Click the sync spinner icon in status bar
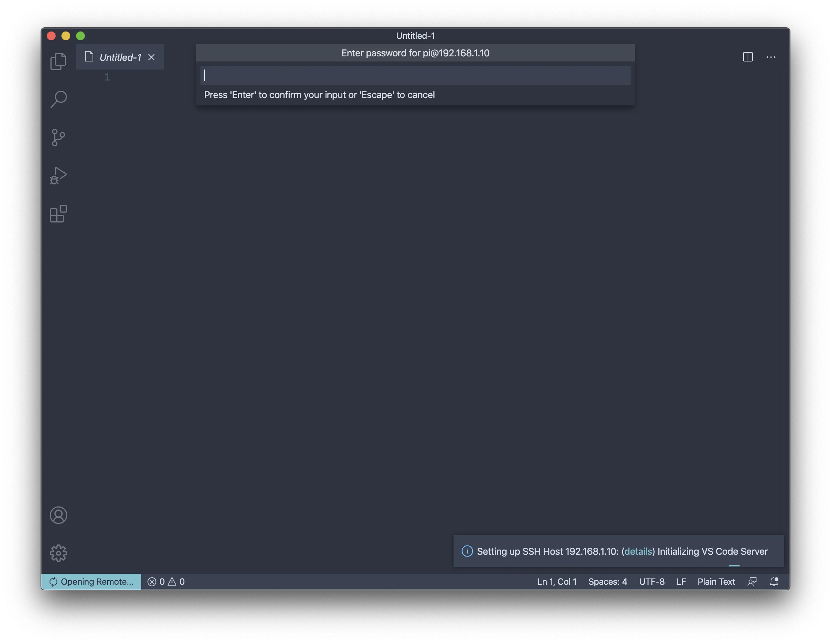The height and width of the screenshot is (644, 831). coord(53,581)
